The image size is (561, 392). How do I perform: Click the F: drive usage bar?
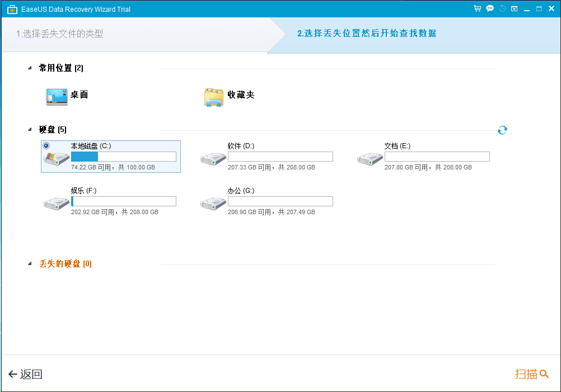[123, 201]
